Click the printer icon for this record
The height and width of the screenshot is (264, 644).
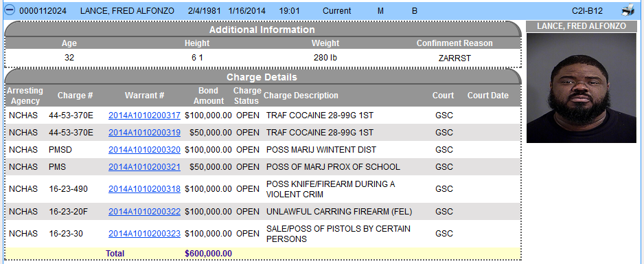coord(628,11)
